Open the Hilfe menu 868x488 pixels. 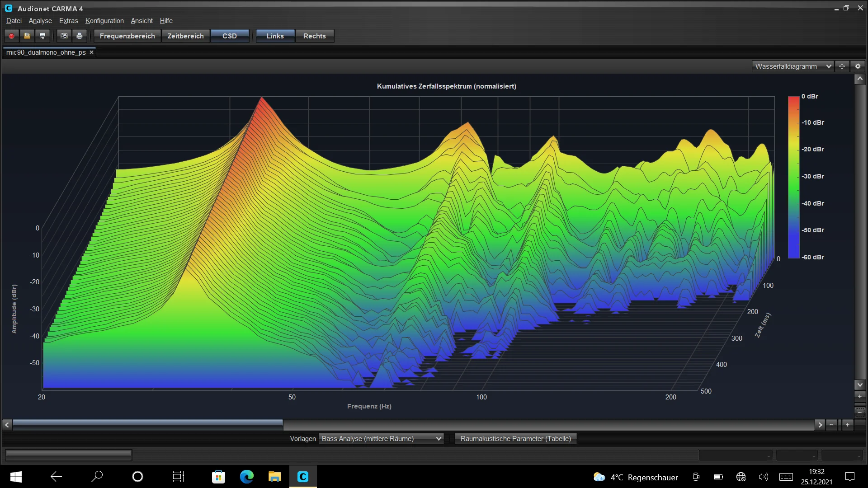click(x=166, y=21)
